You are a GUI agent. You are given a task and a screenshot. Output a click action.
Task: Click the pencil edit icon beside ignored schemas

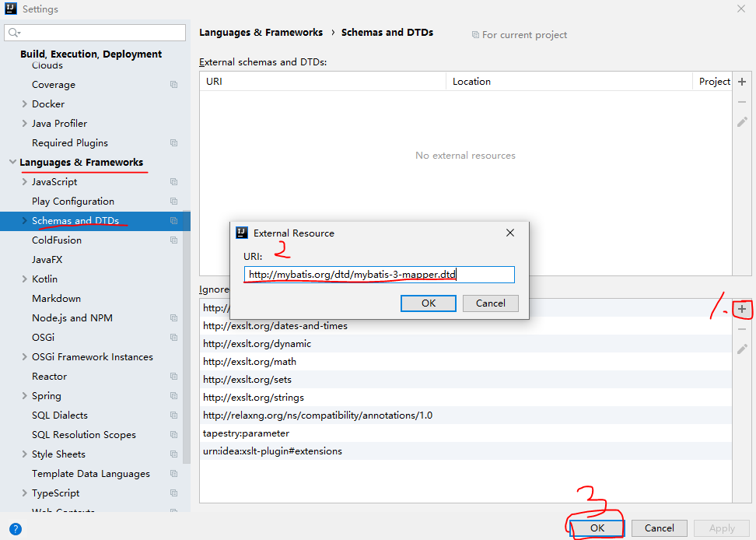click(x=742, y=349)
